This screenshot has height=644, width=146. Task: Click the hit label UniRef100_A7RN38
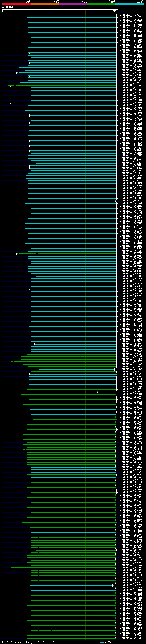click(x=131, y=475)
